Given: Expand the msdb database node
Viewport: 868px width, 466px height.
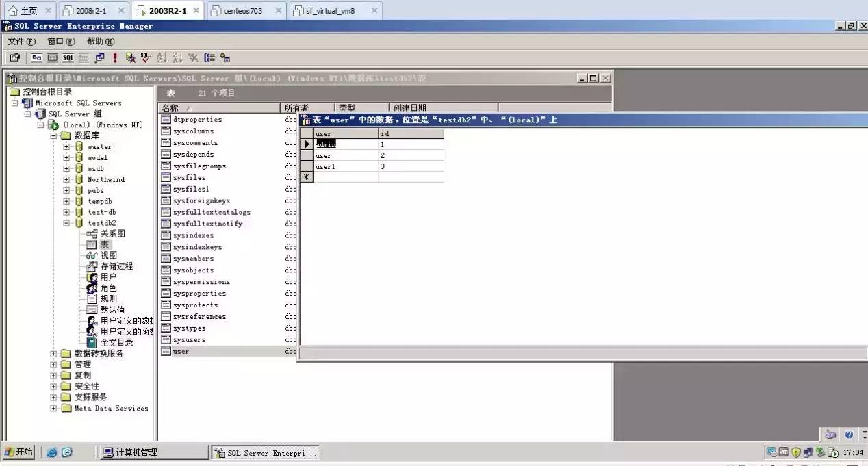Looking at the screenshot, I should click(x=66, y=168).
